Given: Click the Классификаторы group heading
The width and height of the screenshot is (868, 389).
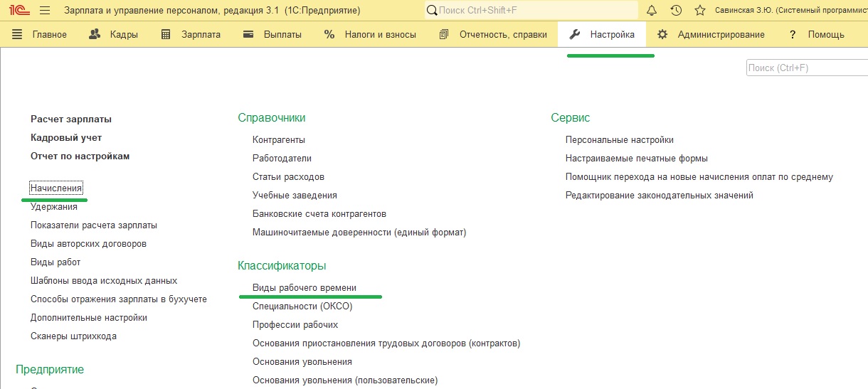Looking at the screenshot, I should coord(282,266).
